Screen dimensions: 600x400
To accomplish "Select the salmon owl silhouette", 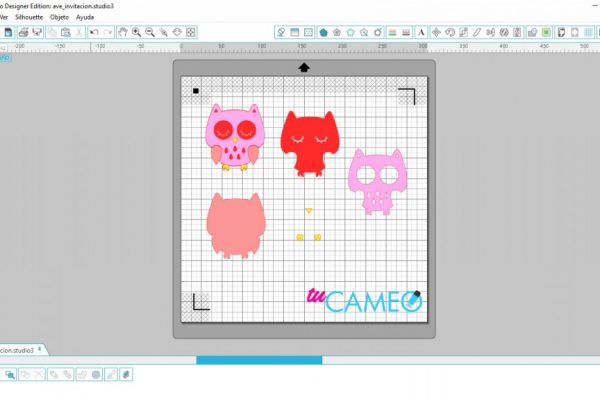I will 236,225.
